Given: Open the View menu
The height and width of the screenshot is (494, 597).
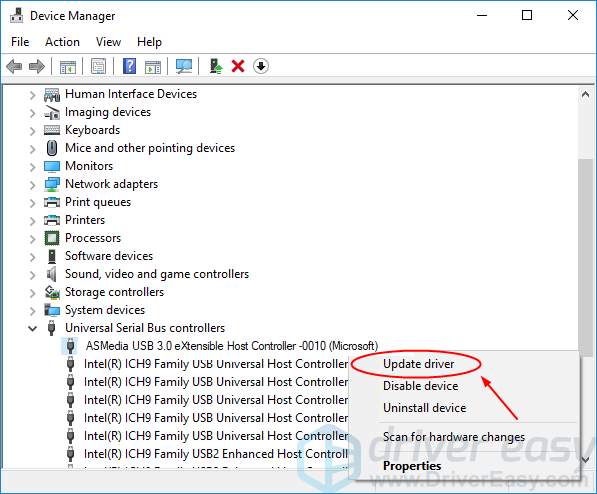Looking at the screenshot, I should coord(109,42).
